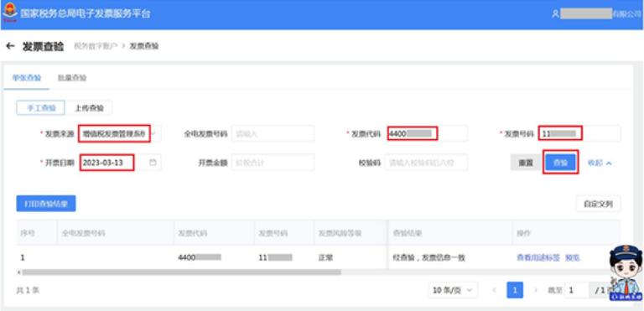Screen dimensions: 644x311
Task: Switch to the 批量查验 tab
Action: point(72,78)
